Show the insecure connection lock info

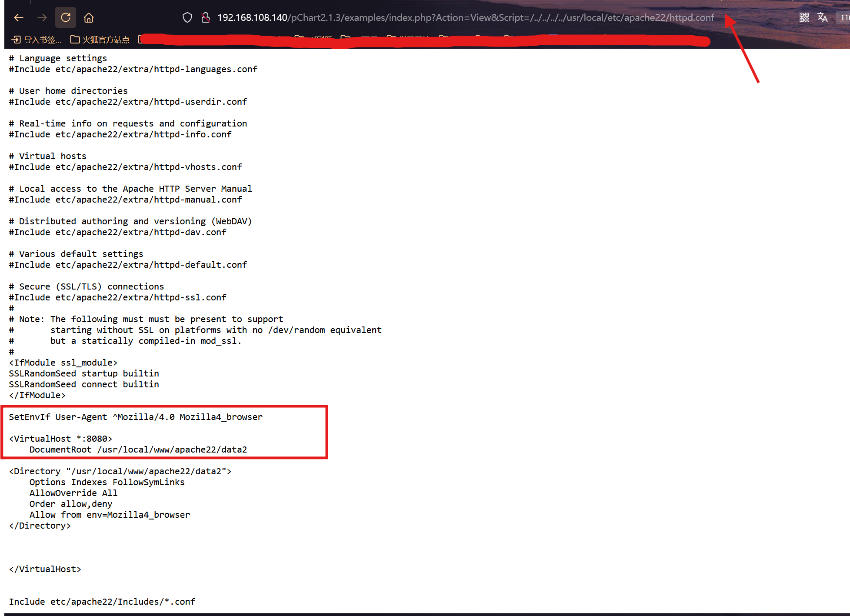[x=206, y=18]
